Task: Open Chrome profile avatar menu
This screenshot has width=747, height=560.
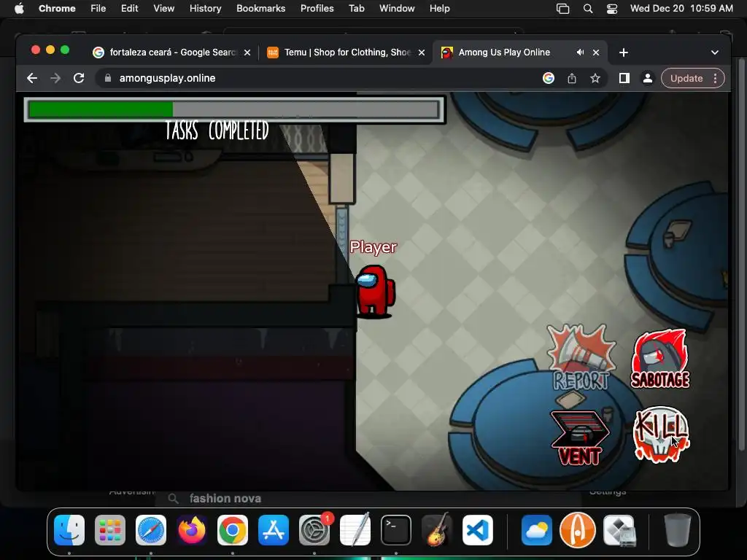Action: 648,78
